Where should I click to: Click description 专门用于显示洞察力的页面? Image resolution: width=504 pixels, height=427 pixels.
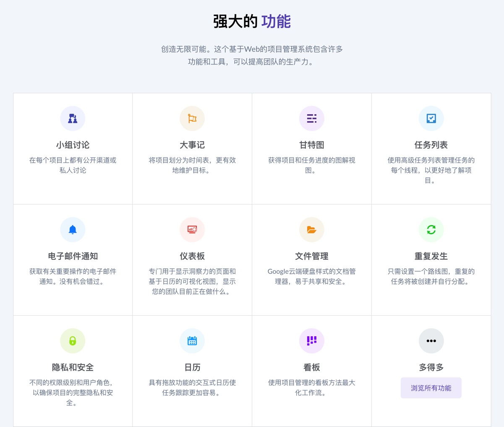click(192, 281)
